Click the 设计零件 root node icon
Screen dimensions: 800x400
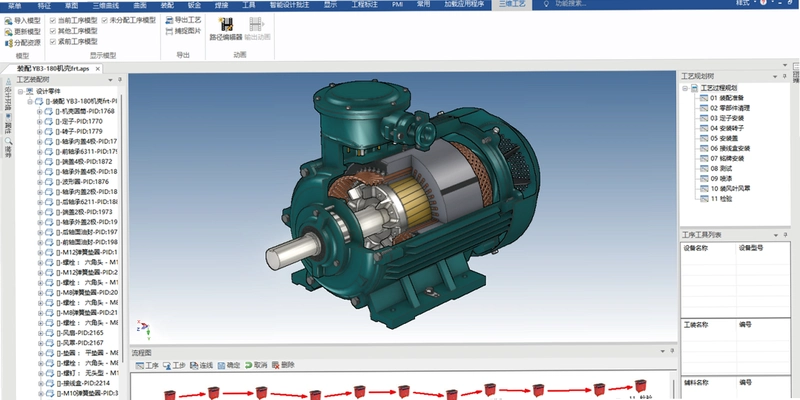point(30,91)
